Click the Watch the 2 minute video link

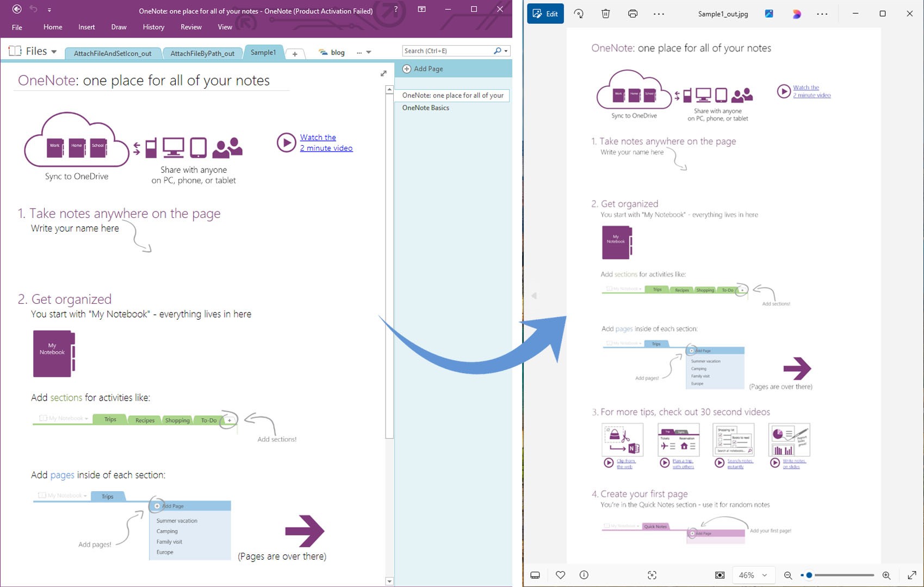coord(325,142)
